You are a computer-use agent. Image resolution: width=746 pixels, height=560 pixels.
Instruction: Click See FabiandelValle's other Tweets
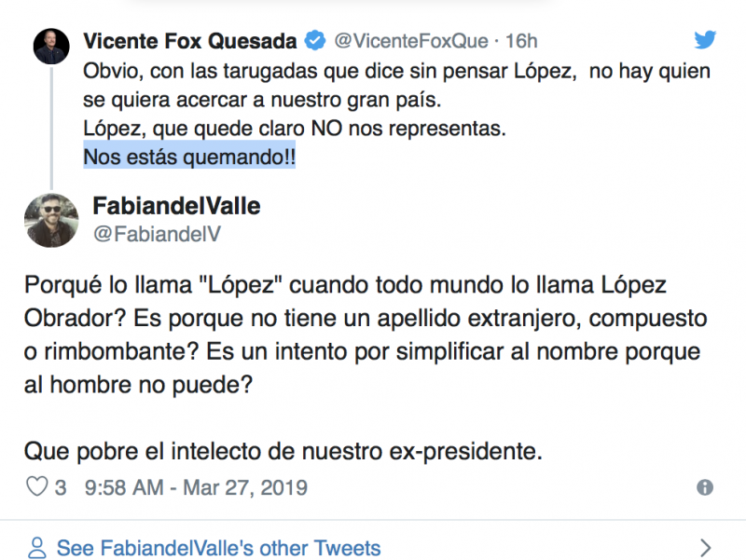(218, 547)
